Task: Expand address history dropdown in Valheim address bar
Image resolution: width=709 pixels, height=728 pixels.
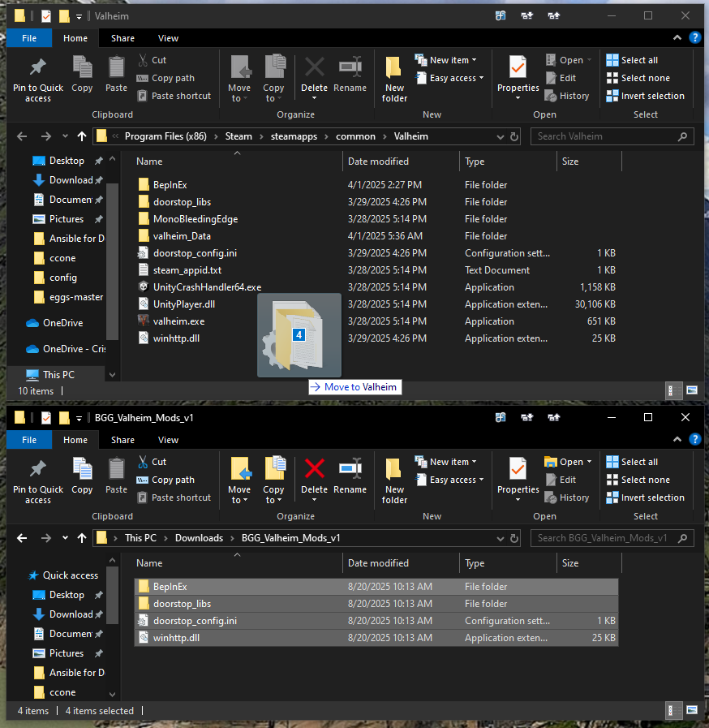Action: click(x=501, y=136)
